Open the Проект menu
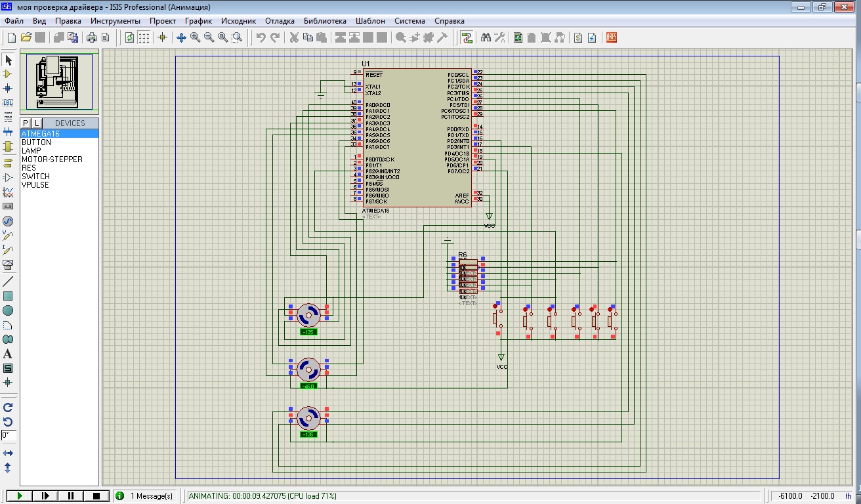The image size is (861, 504). pyautogui.click(x=163, y=21)
